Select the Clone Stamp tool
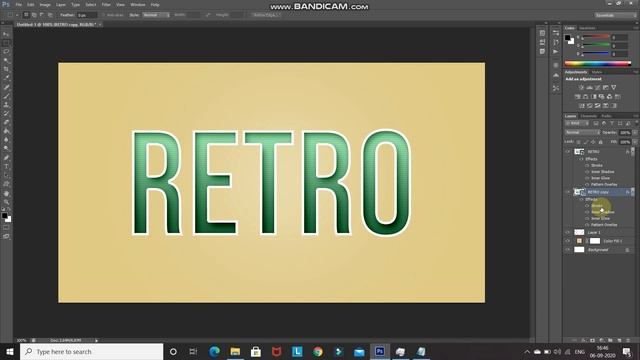640x360 pixels. pos(6,105)
